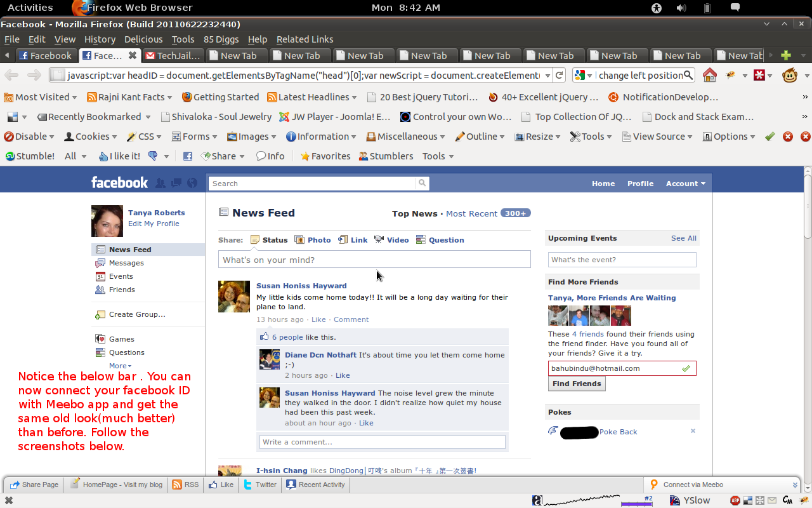Click Recent Activity in Meebo bar

click(x=315, y=485)
